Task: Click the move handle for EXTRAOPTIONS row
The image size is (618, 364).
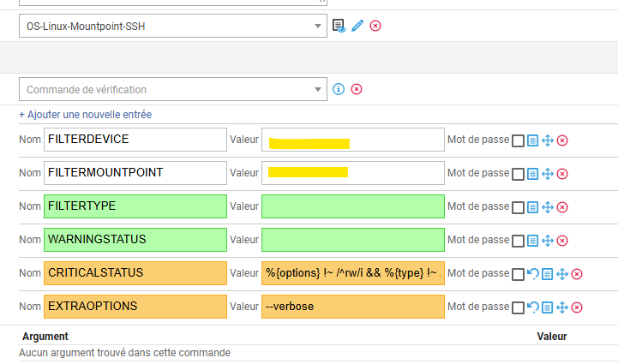Action: 562,307
